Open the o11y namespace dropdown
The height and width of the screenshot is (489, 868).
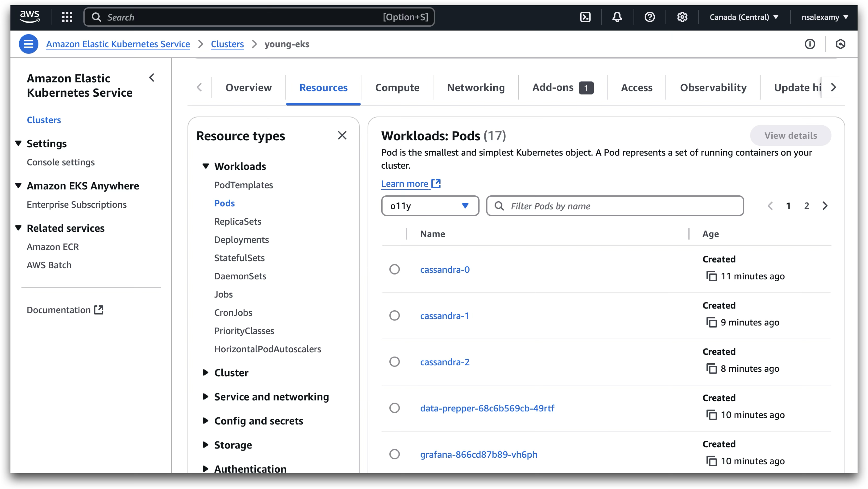430,206
